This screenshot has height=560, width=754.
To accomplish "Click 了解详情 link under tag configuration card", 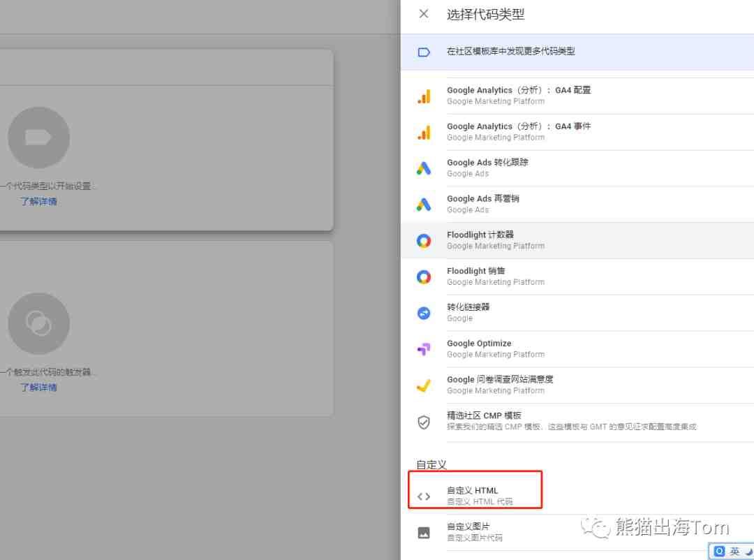I will 39,202.
